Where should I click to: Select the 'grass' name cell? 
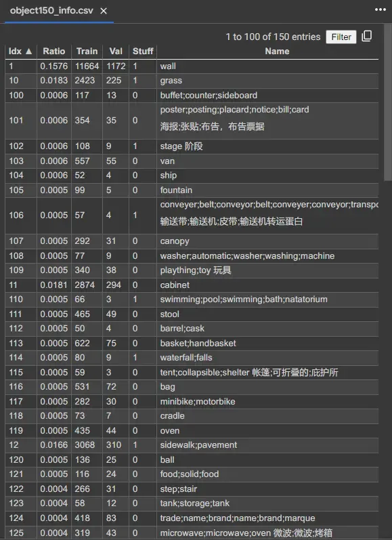pyautogui.click(x=267, y=81)
